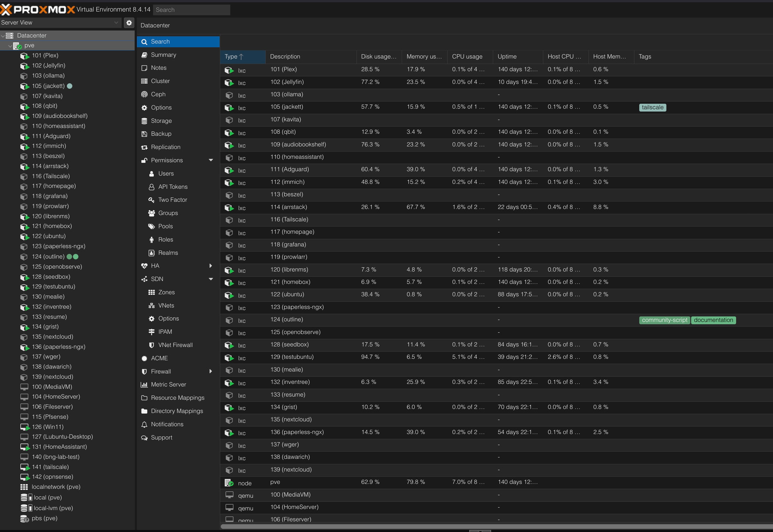Viewport: 773px width, 532px height.
Task: Open the HA heart icon entry
Action: 144,266
